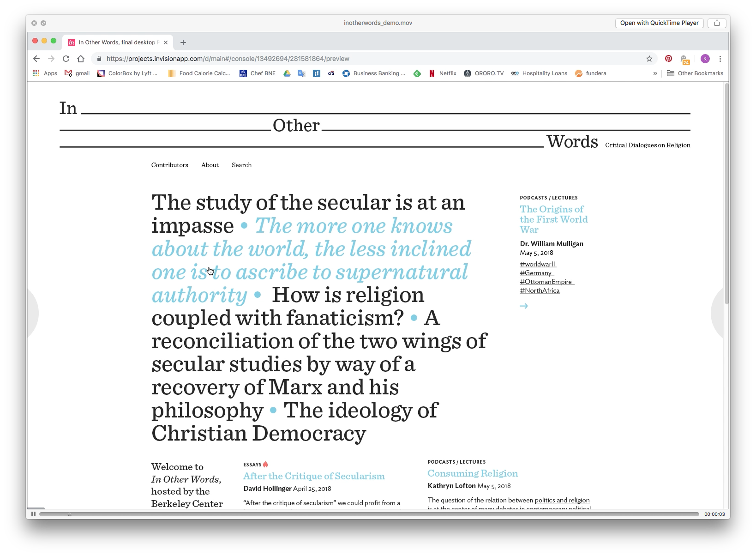The width and height of the screenshot is (756, 556).
Task: Click the In Other Words site logo
Action: click(375, 125)
